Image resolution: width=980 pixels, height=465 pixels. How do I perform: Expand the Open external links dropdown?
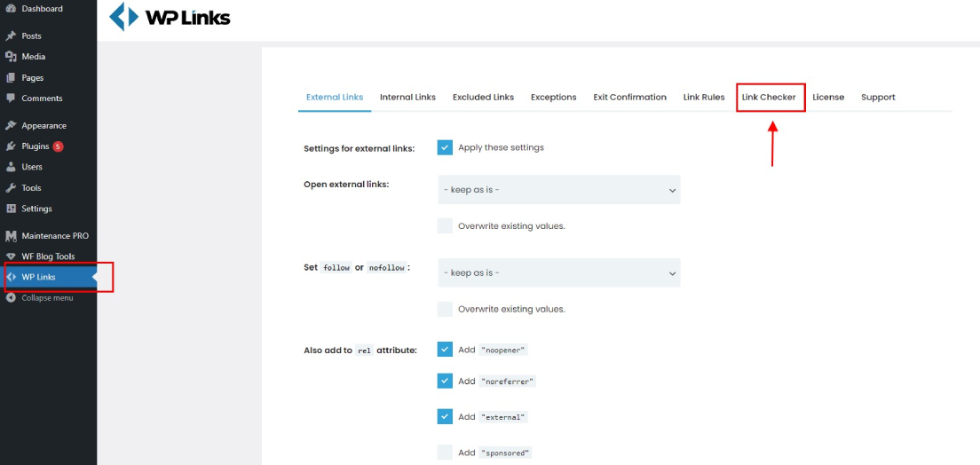pos(558,189)
